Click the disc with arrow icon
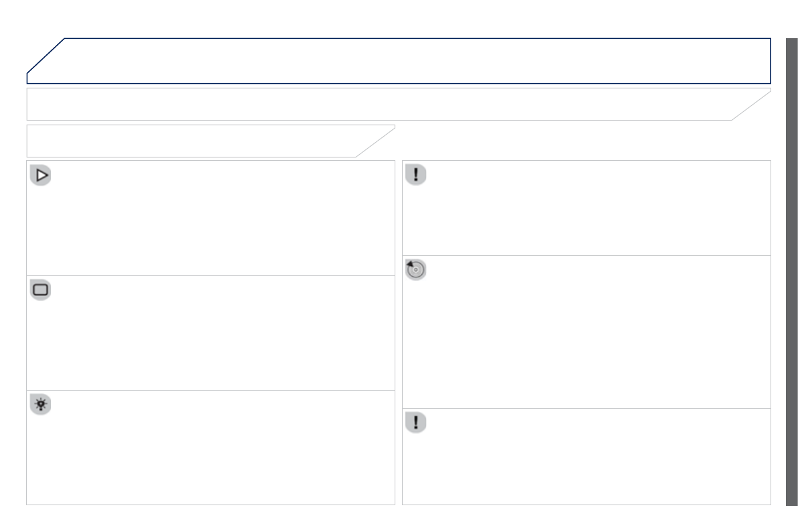 point(416,269)
